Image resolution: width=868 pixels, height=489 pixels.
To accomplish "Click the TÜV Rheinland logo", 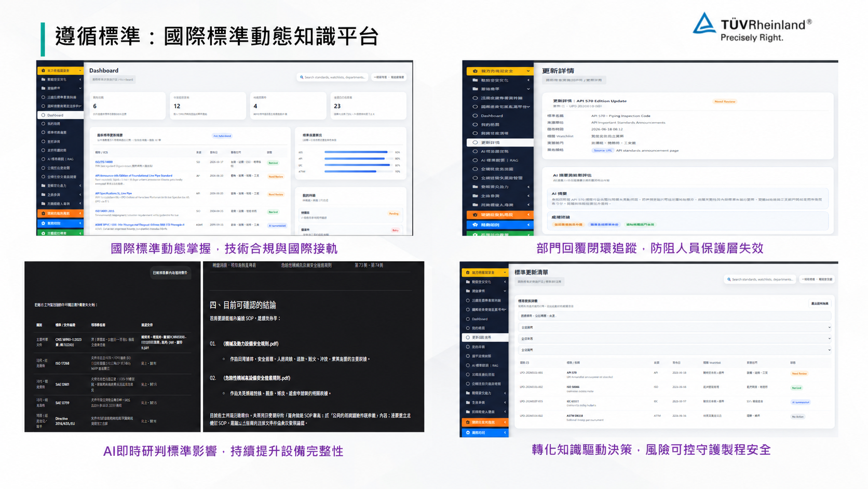I will [752, 27].
